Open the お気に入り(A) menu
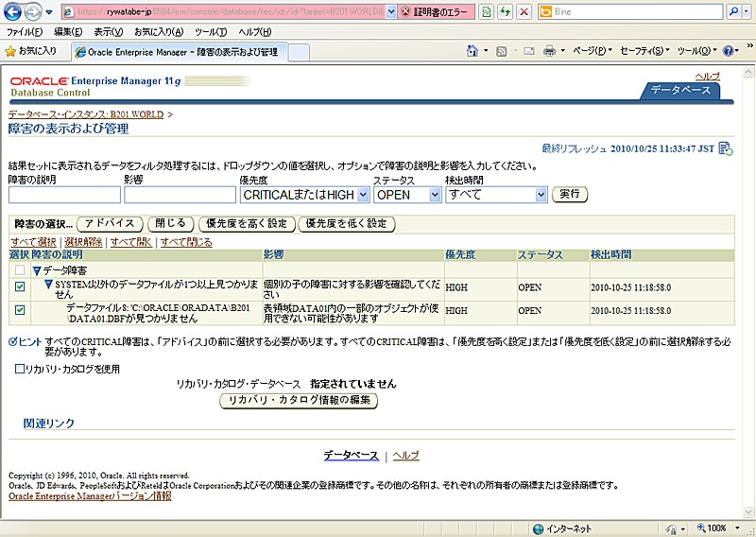This screenshot has width=756, height=537. 159,32
